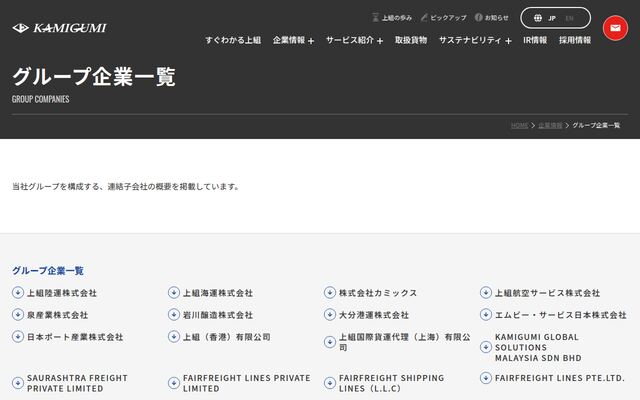Select JP language option
The height and width of the screenshot is (400, 640).
(x=552, y=18)
